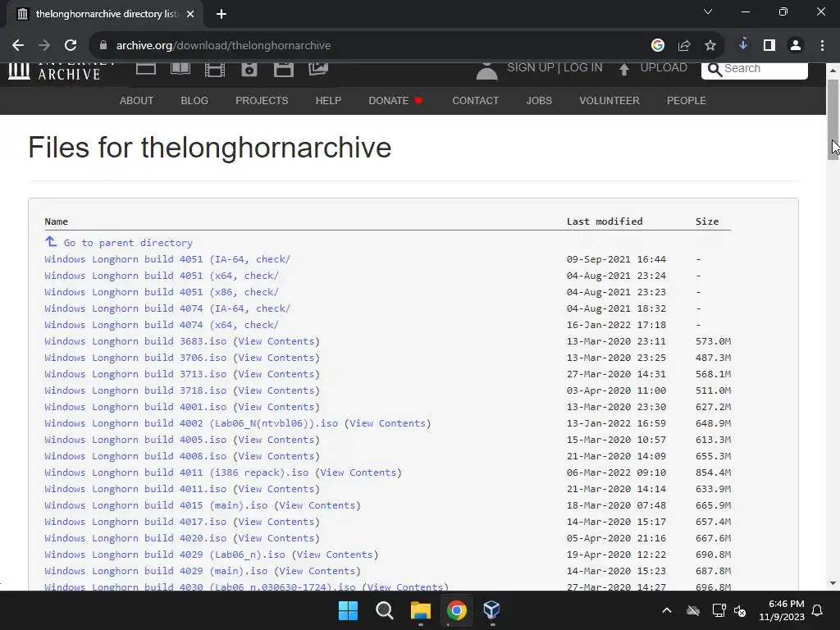The image size is (840, 630).
Task: Open build 4051 (x64, check/ folder
Action: 162,276
